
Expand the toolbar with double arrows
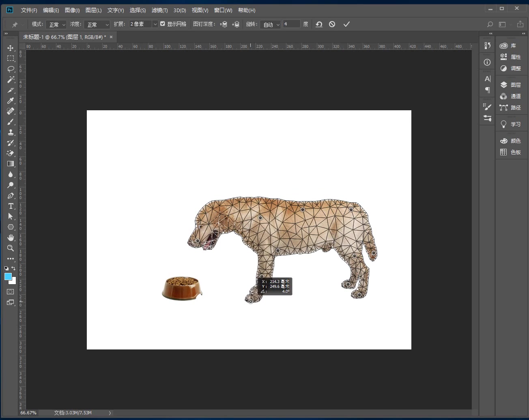click(x=6, y=34)
